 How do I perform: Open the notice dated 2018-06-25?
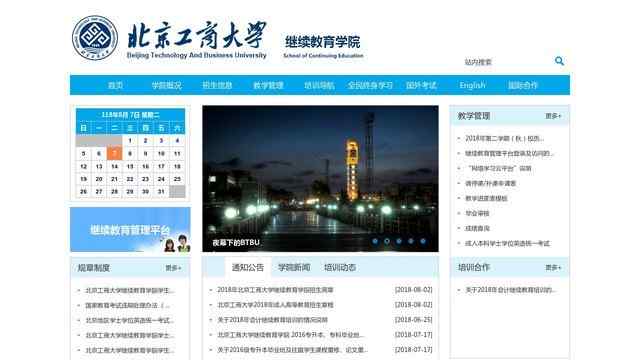coord(273,320)
